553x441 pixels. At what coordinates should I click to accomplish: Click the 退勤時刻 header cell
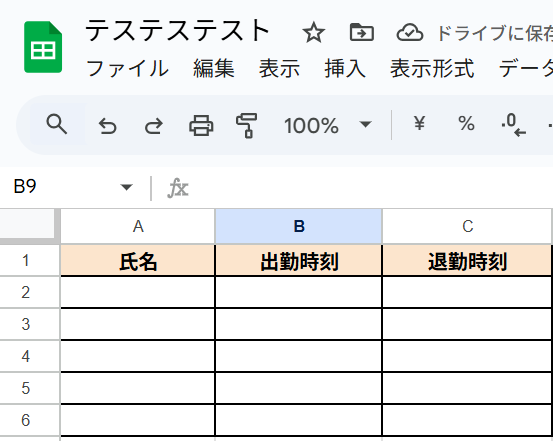tap(467, 261)
